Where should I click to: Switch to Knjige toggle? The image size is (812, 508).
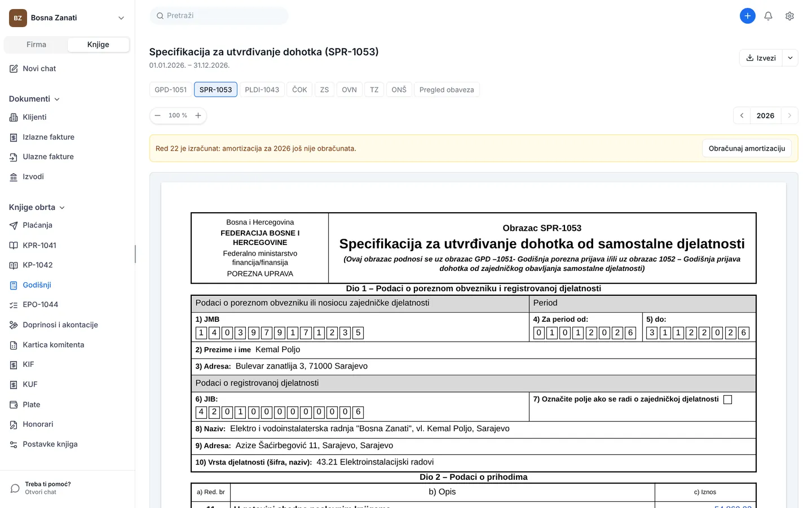[x=98, y=45]
